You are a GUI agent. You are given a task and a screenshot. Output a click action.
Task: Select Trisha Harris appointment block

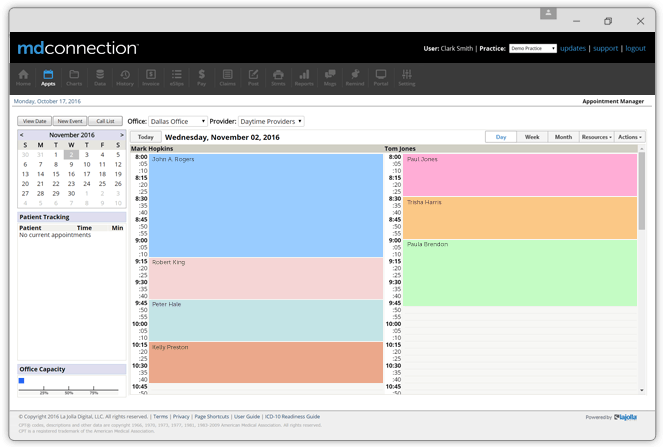pos(520,218)
